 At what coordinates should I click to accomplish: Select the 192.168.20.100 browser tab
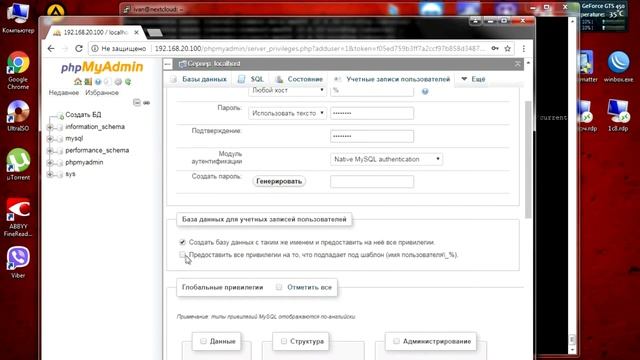(x=96, y=32)
